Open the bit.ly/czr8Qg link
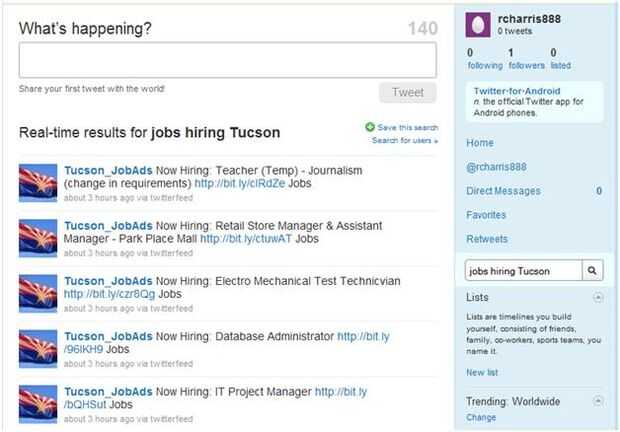The height and width of the screenshot is (432, 620). 110,294
